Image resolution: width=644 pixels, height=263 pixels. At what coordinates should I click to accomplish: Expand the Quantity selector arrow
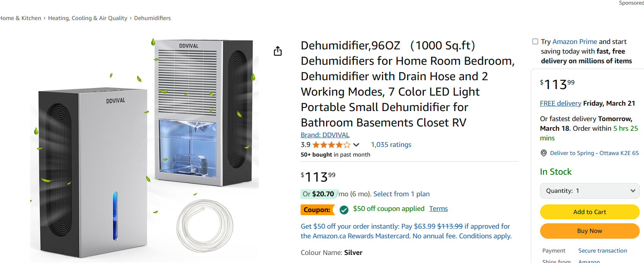[632, 191]
